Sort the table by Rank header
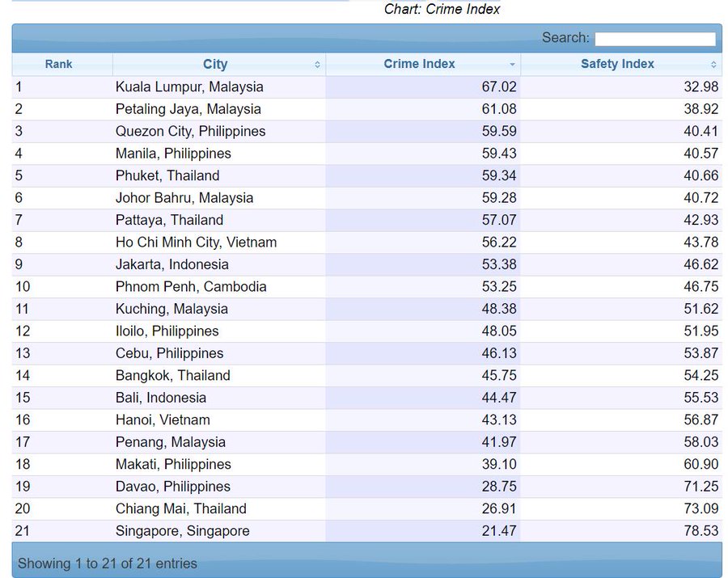 (58, 64)
